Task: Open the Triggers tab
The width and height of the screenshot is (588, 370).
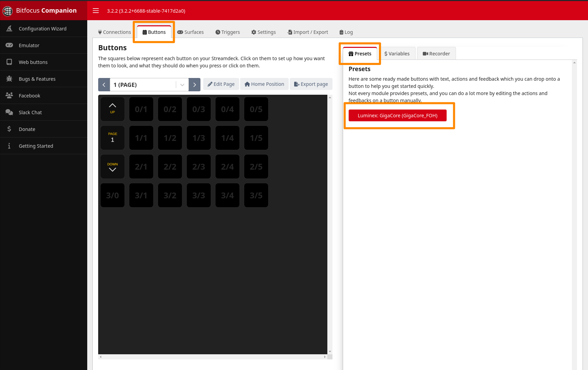Action: tap(227, 32)
